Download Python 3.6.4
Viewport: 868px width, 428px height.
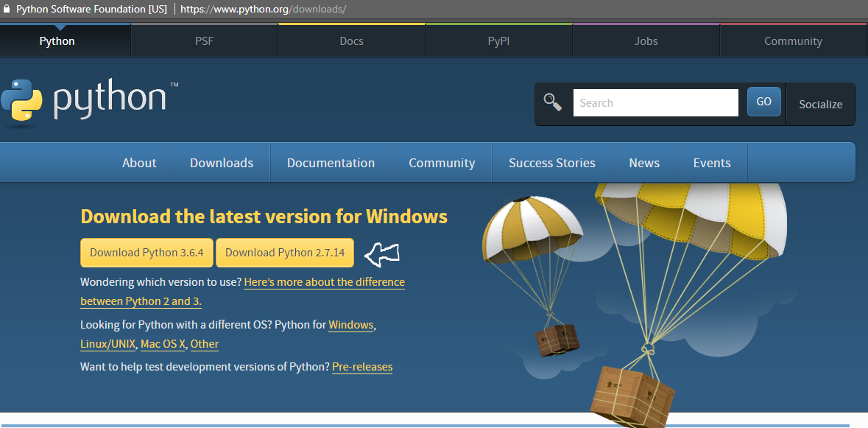pyautogui.click(x=146, y=252)
